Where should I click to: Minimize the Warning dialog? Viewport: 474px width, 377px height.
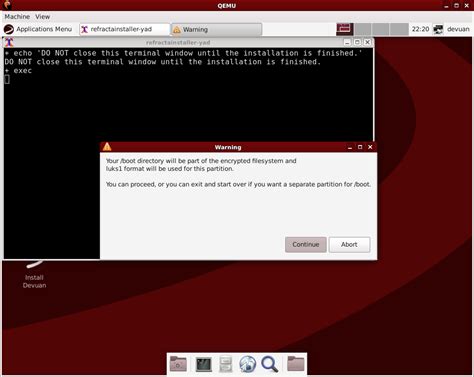350,147
